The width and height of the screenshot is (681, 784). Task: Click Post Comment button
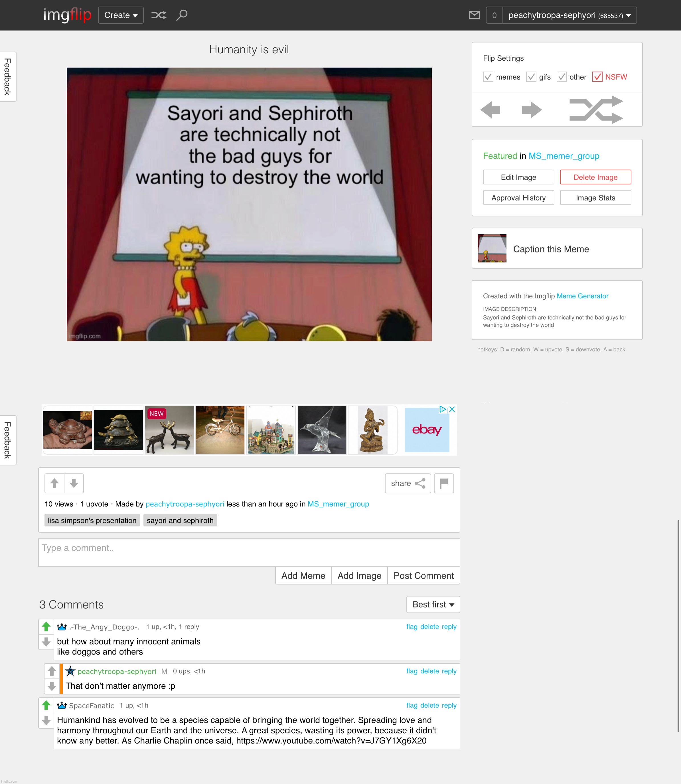coord(424,576)
